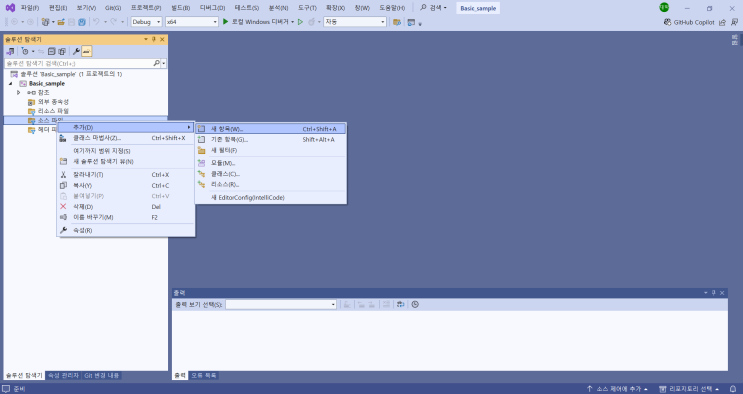Screen dimensions: 743x394
Task: Click the clock icon in the 출력 toolbar
Action: [415, 304]
